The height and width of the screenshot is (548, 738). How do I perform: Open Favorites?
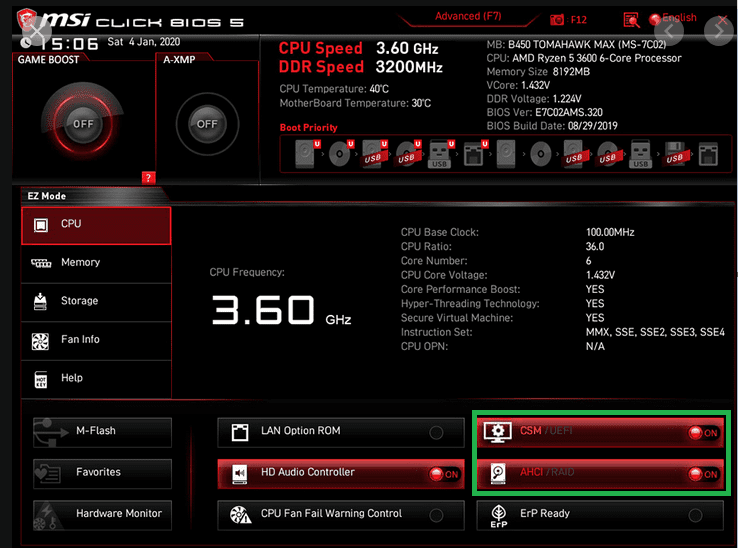point(102,474)
